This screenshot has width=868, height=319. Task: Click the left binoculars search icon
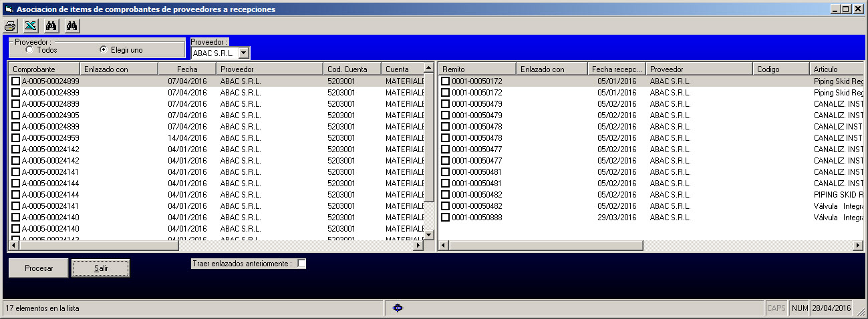51,26
